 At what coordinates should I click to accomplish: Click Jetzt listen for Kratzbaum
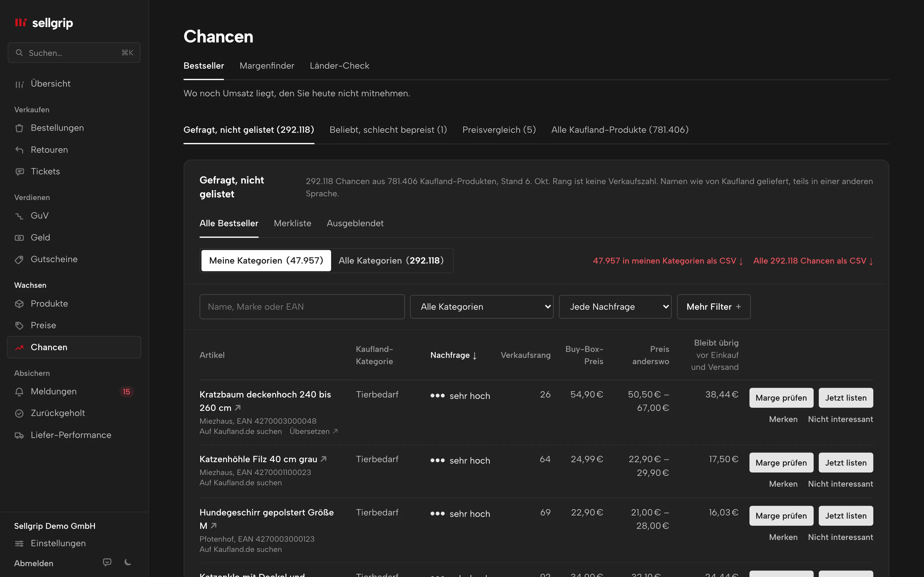[846, 398]
